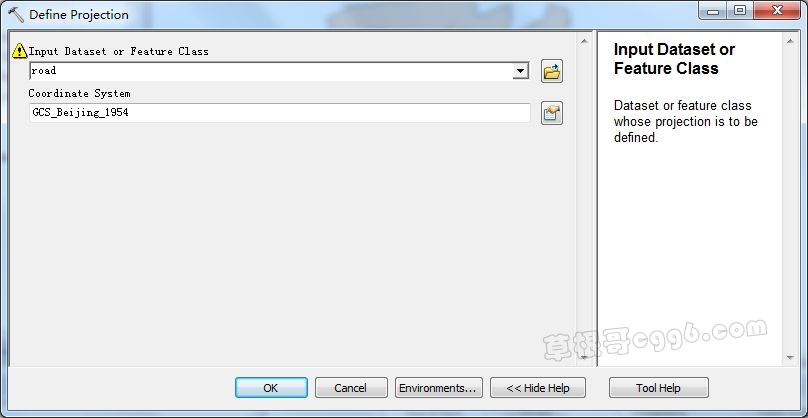
Task: Minimize the Define Projection window
Action: (x=713, y=11)
